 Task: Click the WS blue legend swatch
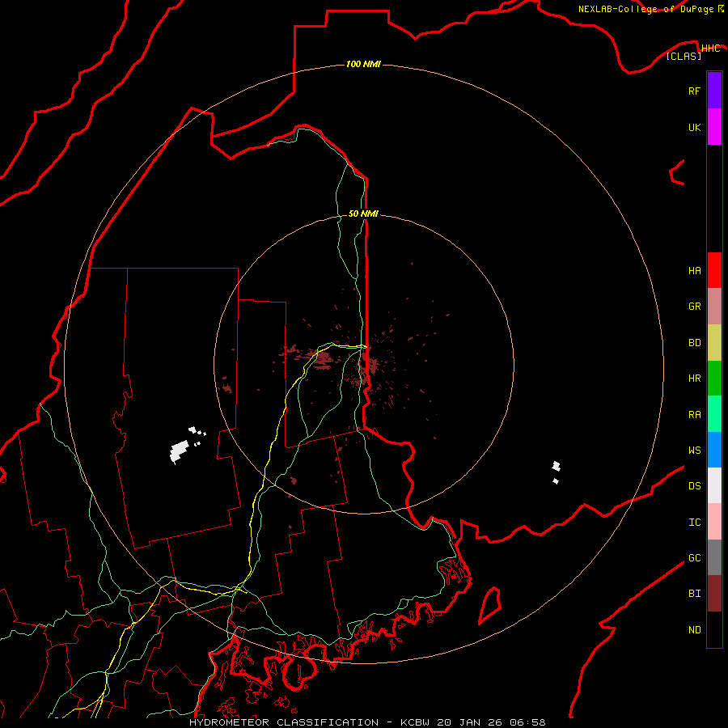(x=714, y=450)
